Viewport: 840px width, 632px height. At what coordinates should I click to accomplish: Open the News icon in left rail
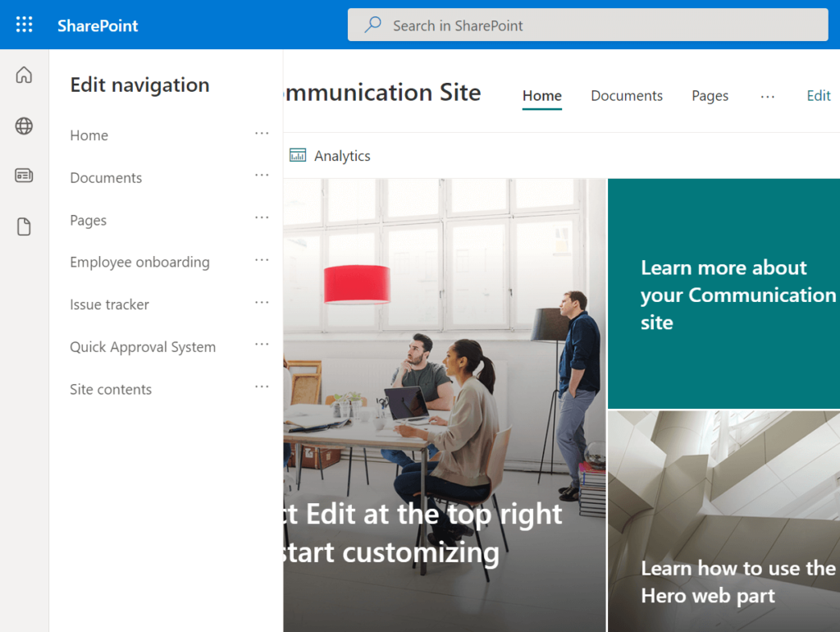(x=24, y=176)
